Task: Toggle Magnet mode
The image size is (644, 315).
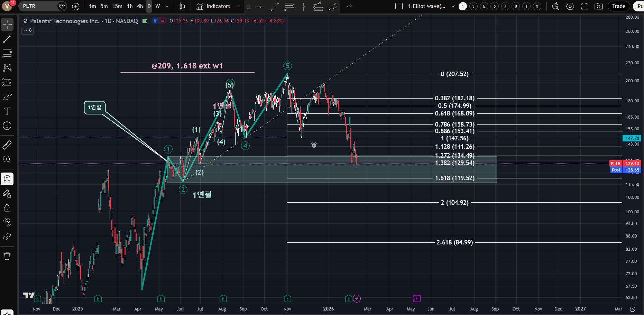Action: [x=7, y=179]
